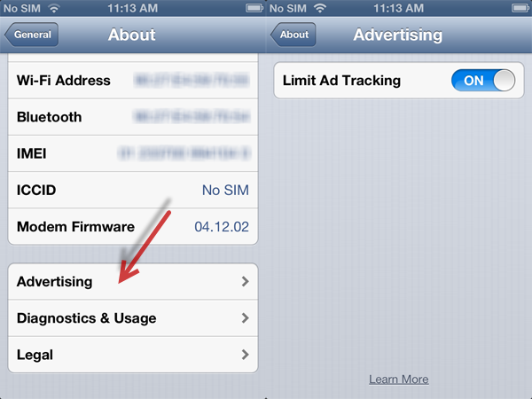
Task: Return to About using back button
Action: (293, 35)
